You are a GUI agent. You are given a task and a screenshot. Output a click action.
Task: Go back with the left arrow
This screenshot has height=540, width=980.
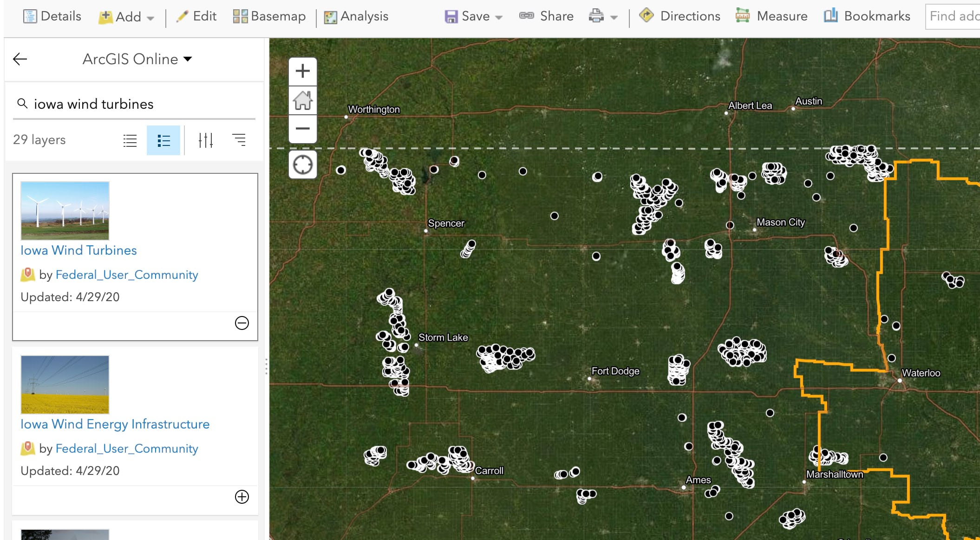[x=20, y=59]
